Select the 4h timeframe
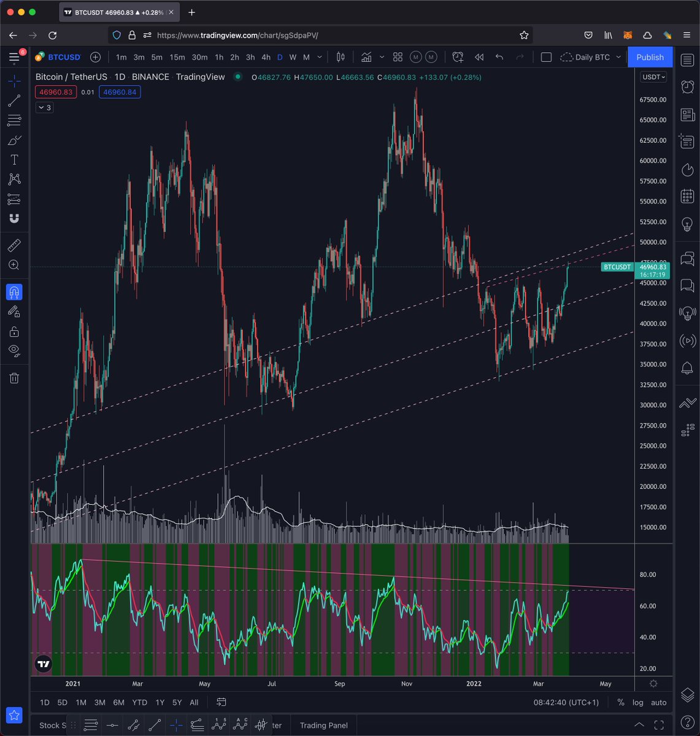Screen dimensions: 700x736 pos(266,57)
